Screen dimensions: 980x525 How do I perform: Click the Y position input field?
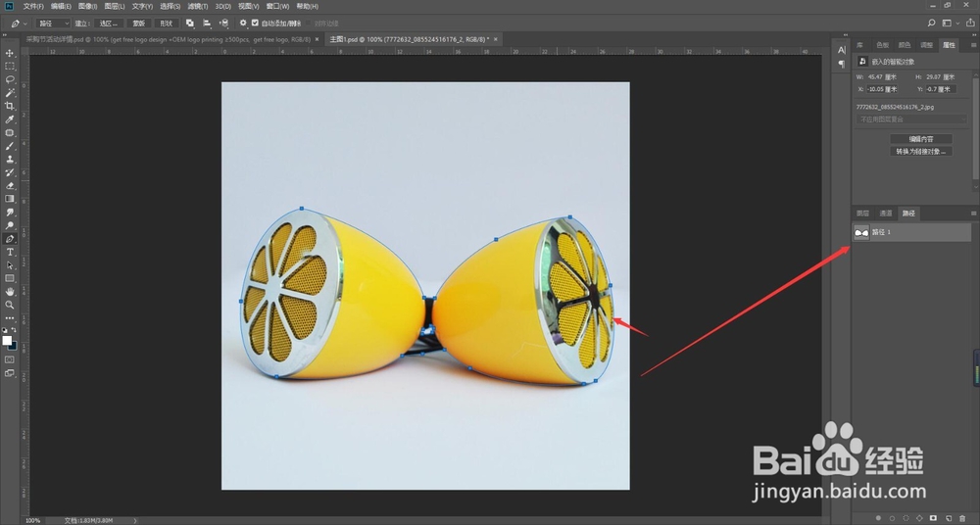[940, 89]
